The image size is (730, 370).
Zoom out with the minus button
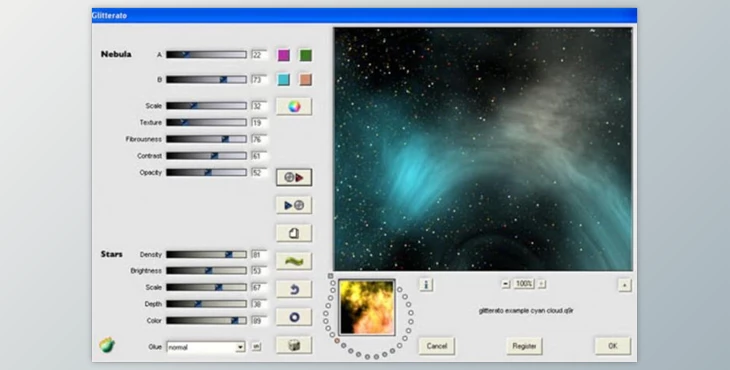tap(506, 284)
